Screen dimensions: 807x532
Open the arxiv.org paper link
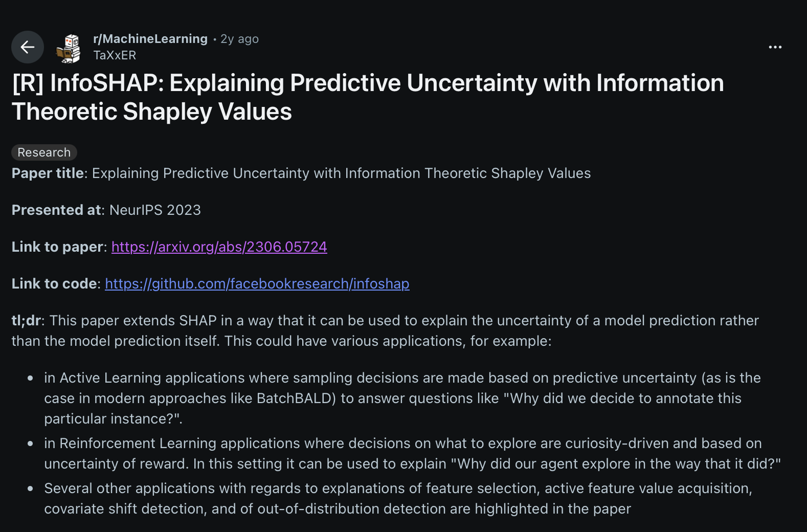219,247
